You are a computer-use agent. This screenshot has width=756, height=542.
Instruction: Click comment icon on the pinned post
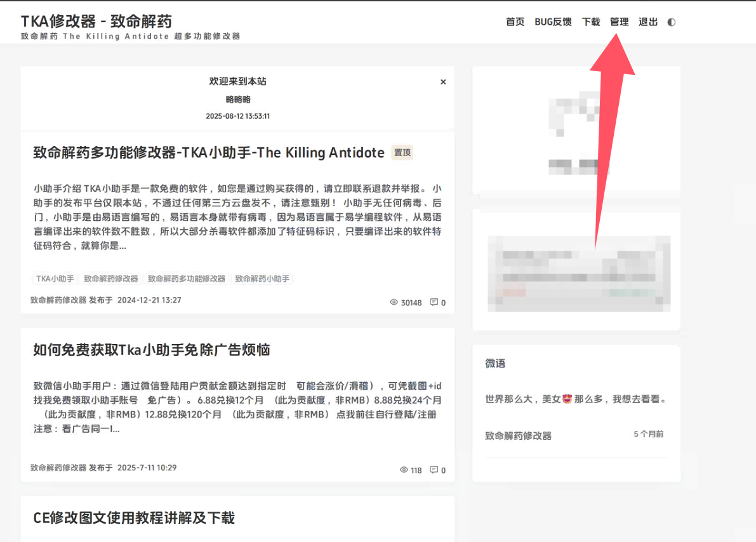click(434, 303)
